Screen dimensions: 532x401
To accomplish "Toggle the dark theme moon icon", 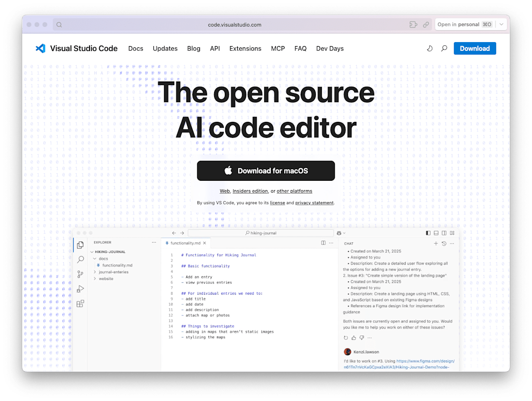I will [x=430, y=49].
